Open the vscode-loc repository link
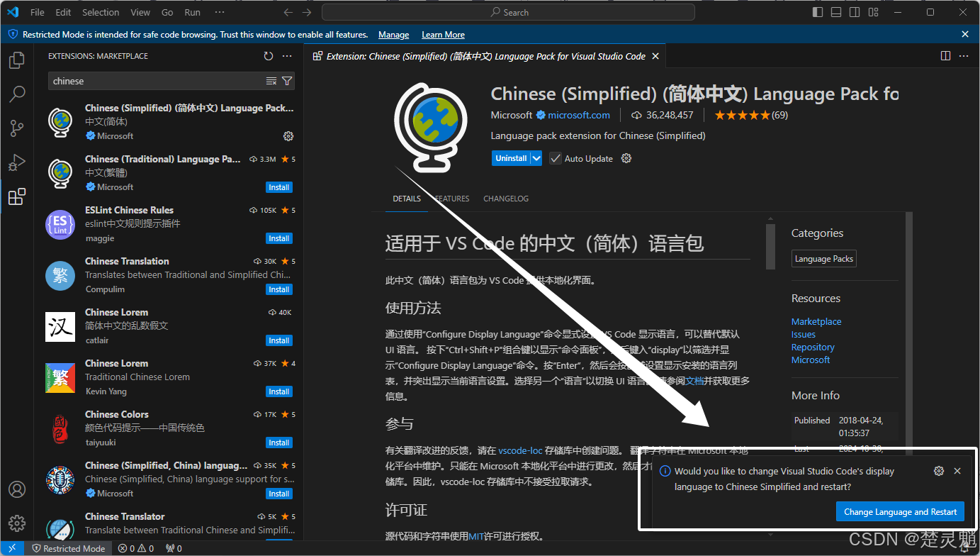The image size is (980, 556). (x=520, y=450)
